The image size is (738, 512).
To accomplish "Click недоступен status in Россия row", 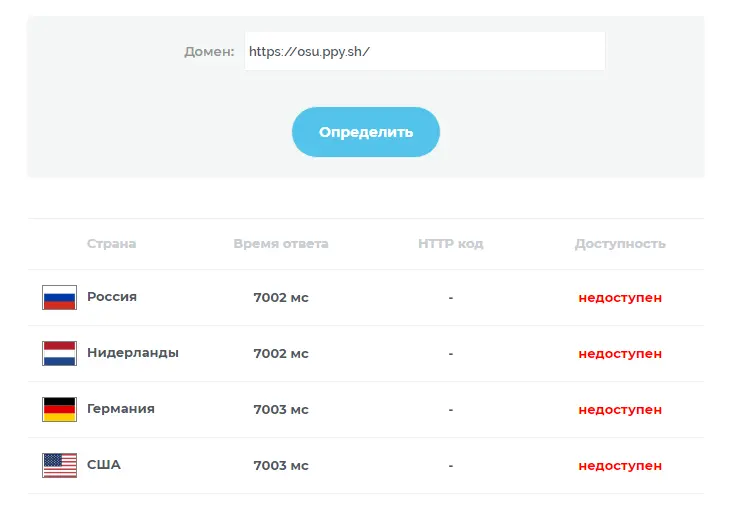I will pos(620,298).
